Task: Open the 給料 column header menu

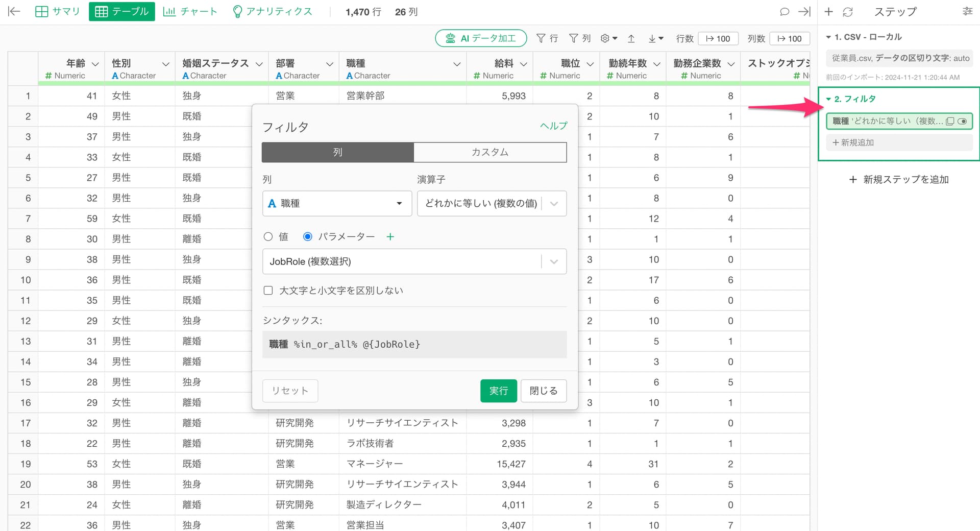Action: click(523, 64)
